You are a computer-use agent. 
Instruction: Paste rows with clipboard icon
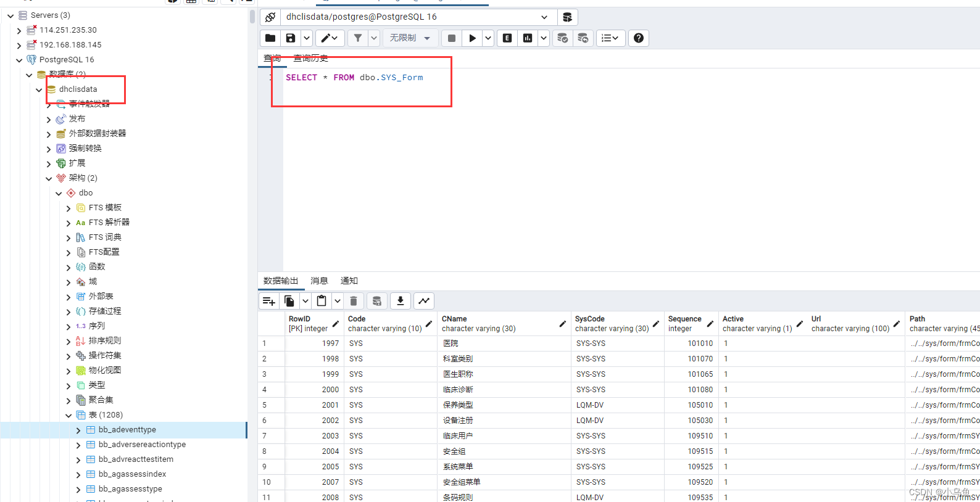click(x=322, y=301)
